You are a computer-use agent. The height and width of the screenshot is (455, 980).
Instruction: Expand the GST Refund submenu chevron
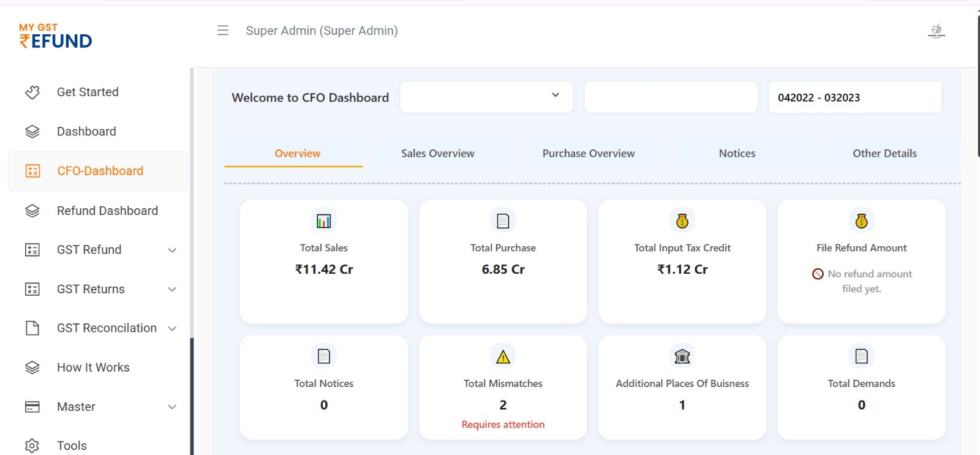(173, 250)
